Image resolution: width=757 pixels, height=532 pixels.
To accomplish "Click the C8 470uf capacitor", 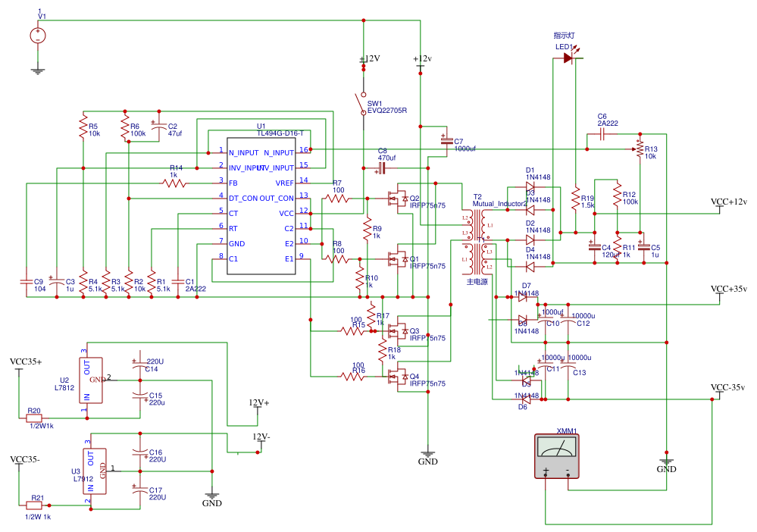I will click(x=381, y=167).
